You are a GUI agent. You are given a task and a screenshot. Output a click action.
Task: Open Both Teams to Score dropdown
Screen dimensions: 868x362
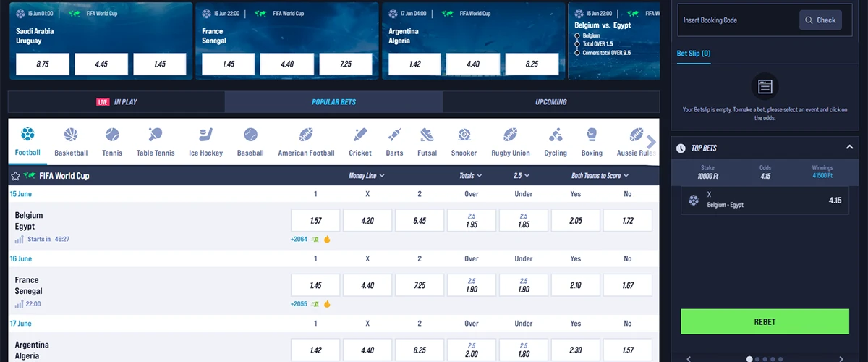point(600,176)
